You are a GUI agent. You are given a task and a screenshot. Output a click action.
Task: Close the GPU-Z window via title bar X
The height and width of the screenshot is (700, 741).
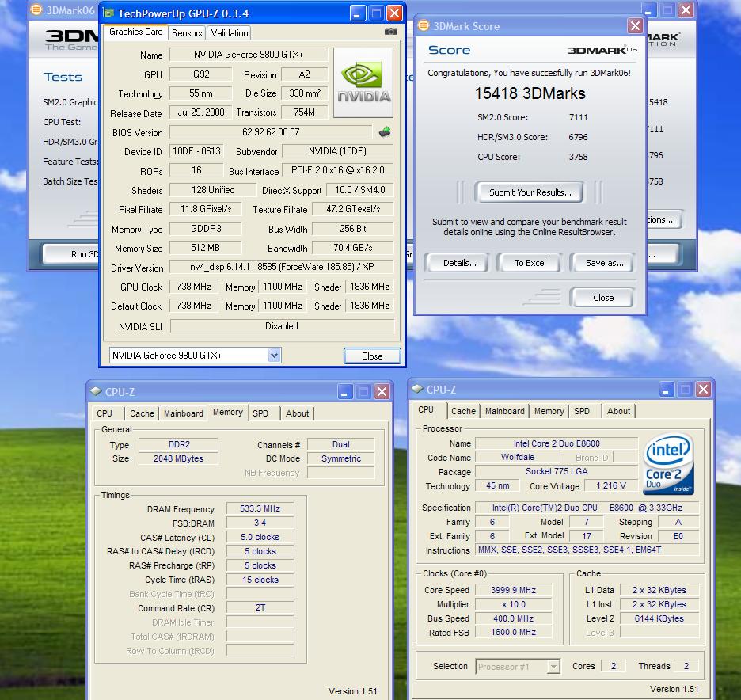394,13
